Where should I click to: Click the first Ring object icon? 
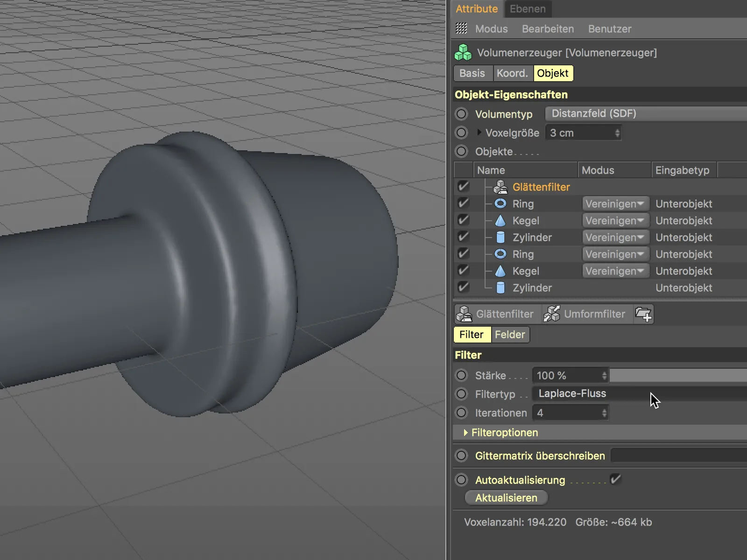[x=500, y=204]
